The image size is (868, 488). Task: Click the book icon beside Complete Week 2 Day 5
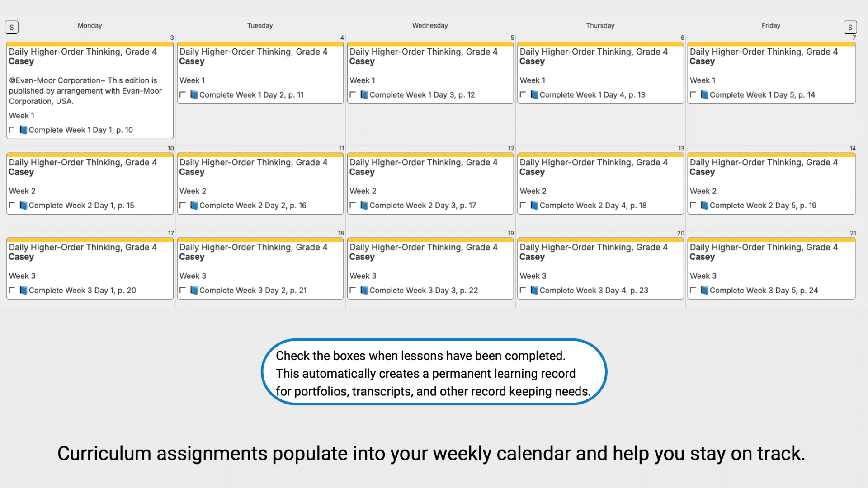[x=705, y=205]
